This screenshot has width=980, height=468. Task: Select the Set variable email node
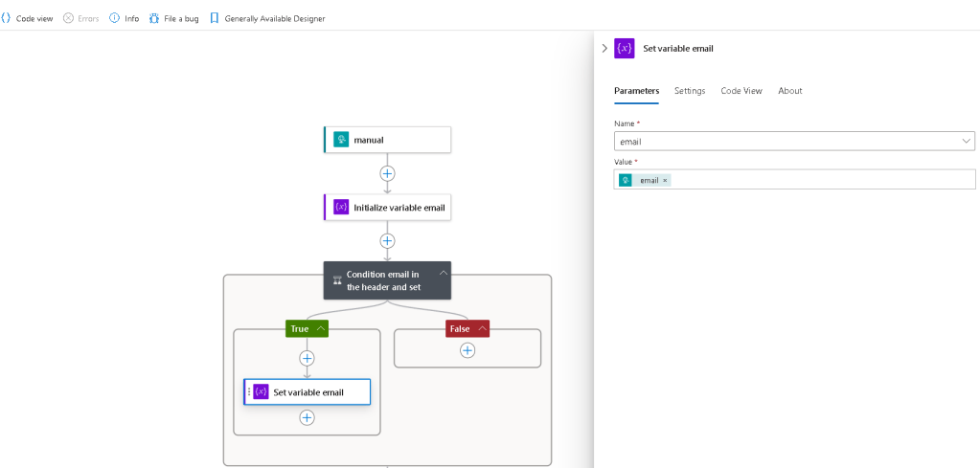point(307,391)
